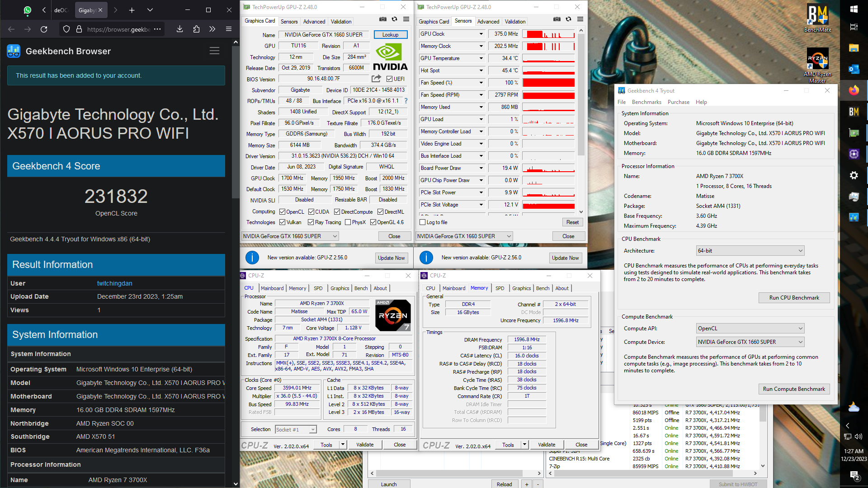Click Bus Interface question mark
This screenshot has width=868, height=488.
[x=406, y=101]
